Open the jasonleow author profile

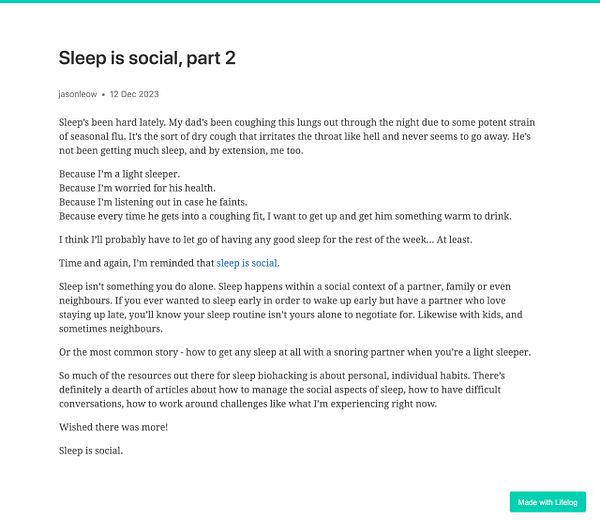78,94
